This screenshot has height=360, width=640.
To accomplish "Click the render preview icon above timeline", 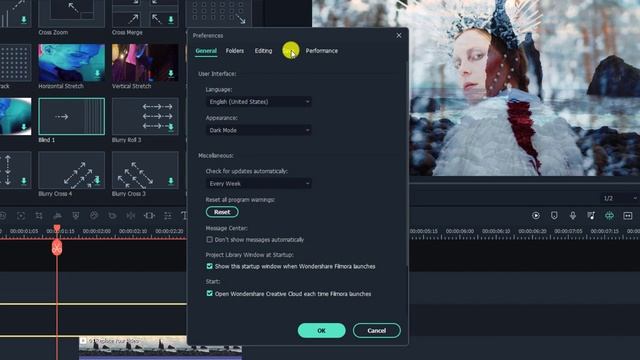I will 536,216.
